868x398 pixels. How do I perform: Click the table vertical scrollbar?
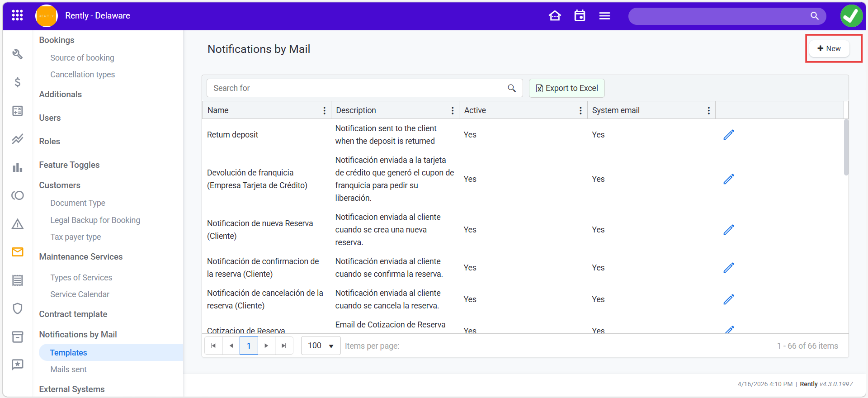846,147
